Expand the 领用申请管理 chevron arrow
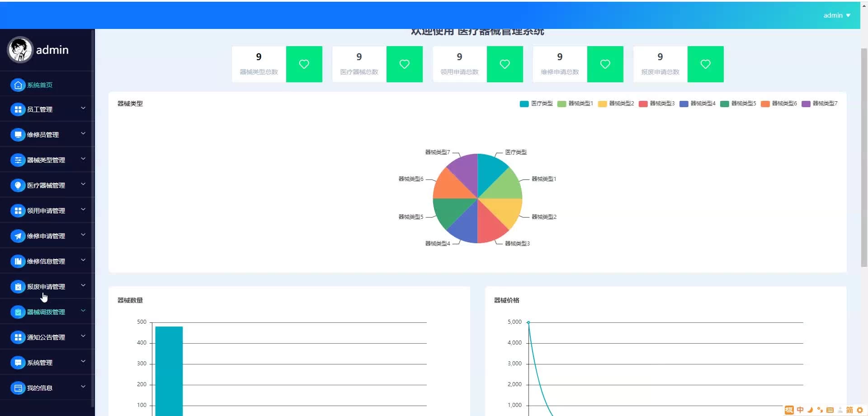The height and width of the screenshot is (416, 868). coord(83,210)
